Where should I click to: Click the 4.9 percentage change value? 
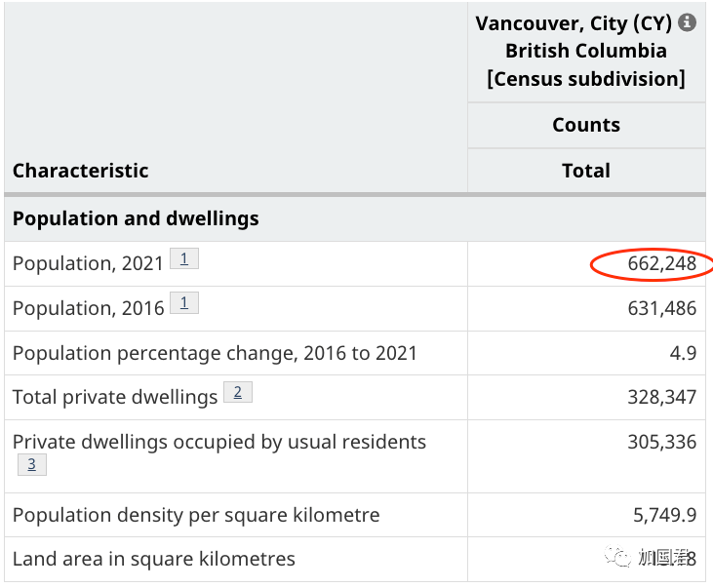coord(683,353)
